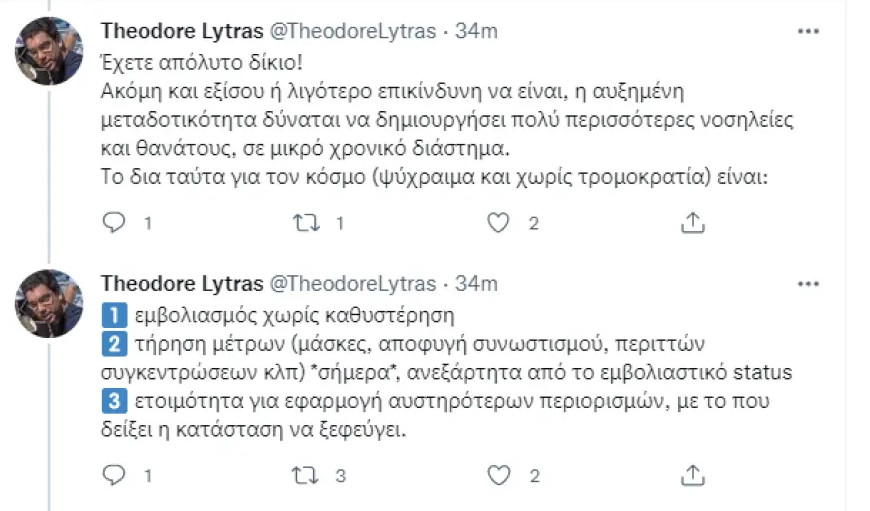Open more options for the first tweet
The width and height of the screenshot is (870, 511).
pyautogui.click(x=808, y=31)
